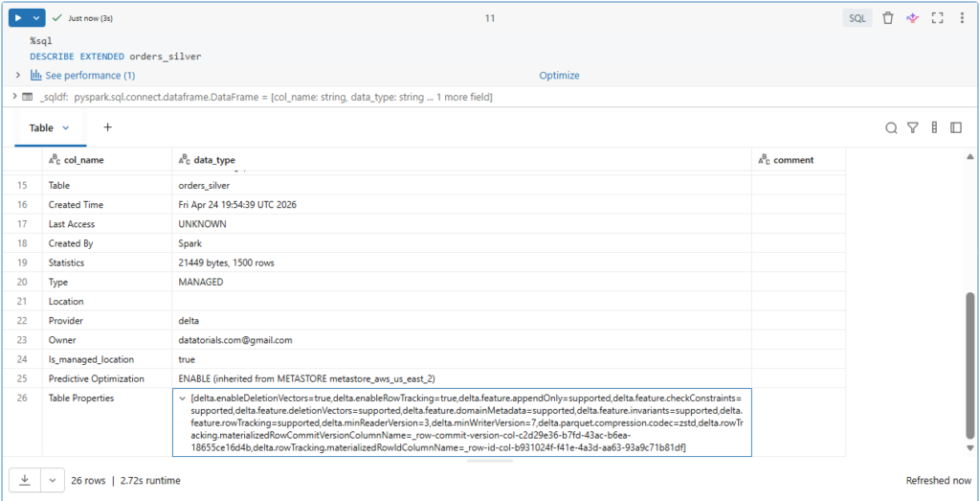This screenshot has width=980, height=501.
Task: Expand the _sqldf DataFrame schema
Action: pos(13,98)
